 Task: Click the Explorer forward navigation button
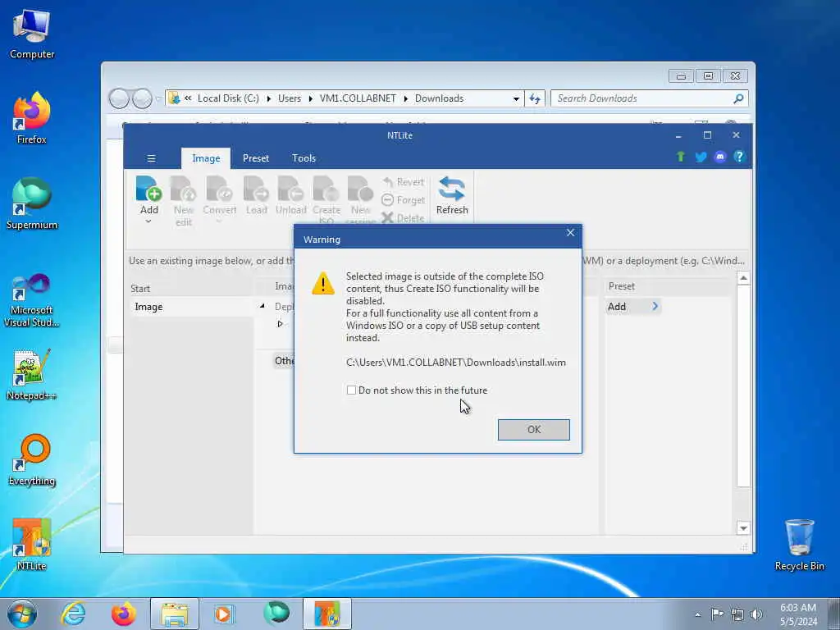[142, 98]
